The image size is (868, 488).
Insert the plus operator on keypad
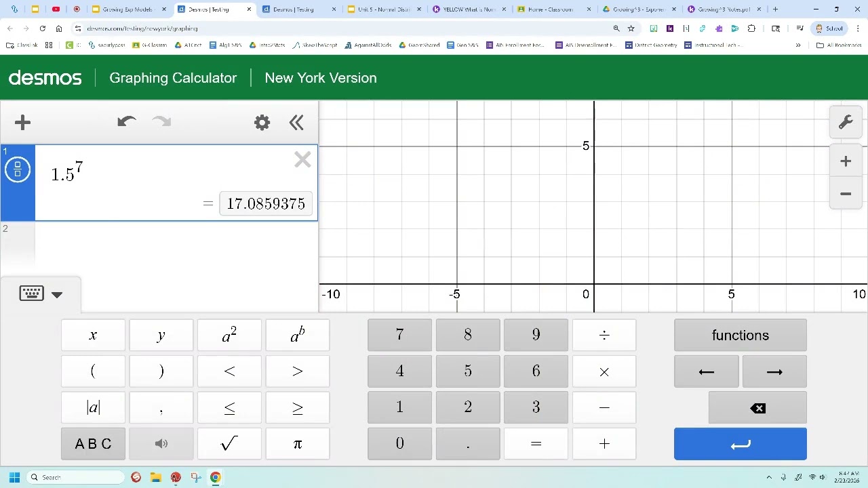point(604,444)
